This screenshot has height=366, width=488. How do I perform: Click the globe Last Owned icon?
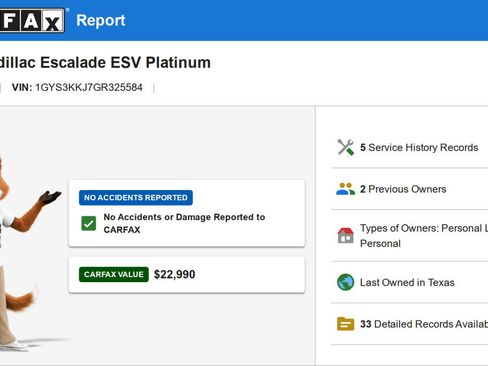(x=345, y=282)
